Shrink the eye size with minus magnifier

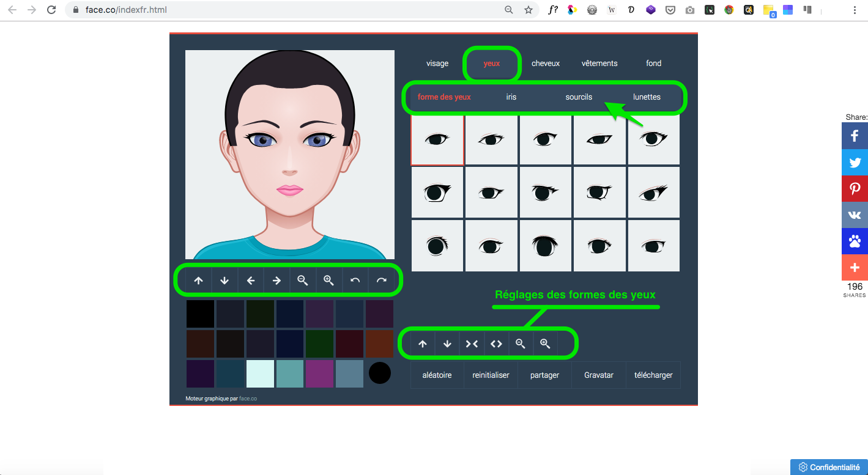(x=521, y=344)
